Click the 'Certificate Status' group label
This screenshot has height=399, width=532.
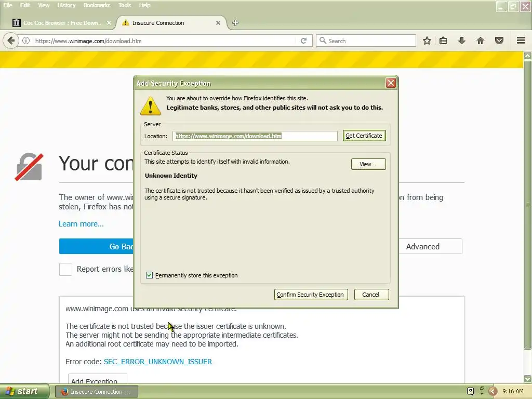166,153
